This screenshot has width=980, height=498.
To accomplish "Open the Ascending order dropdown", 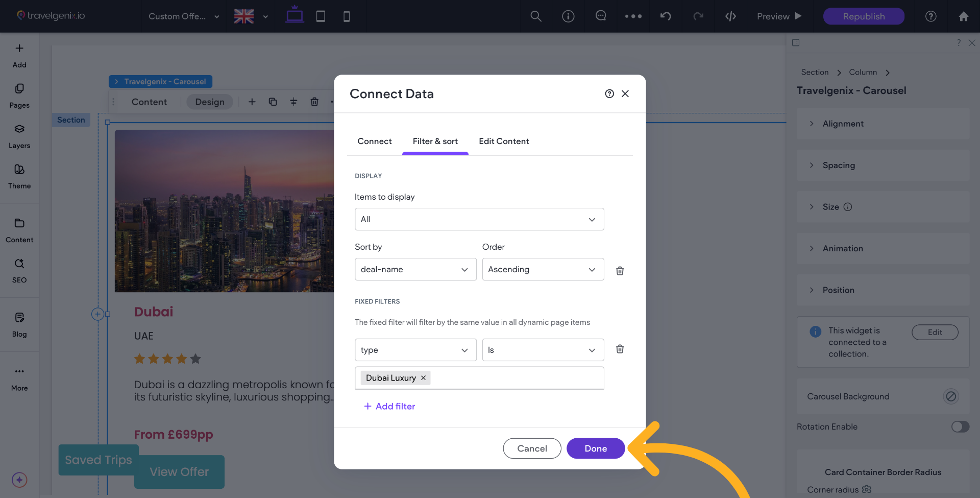I will 543,269.
